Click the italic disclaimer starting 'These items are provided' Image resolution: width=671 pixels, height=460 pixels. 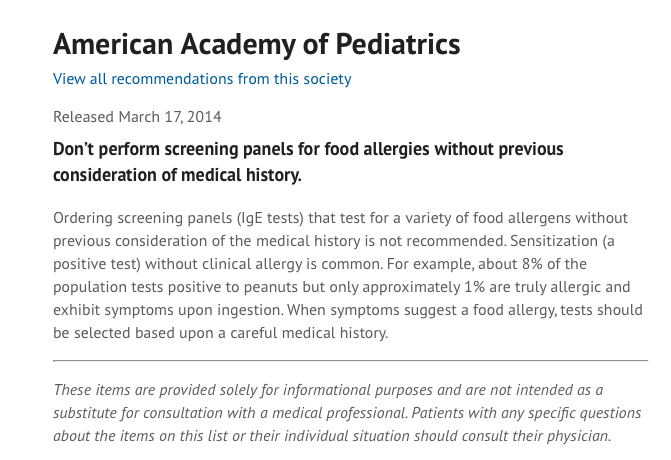click(347, 413)
